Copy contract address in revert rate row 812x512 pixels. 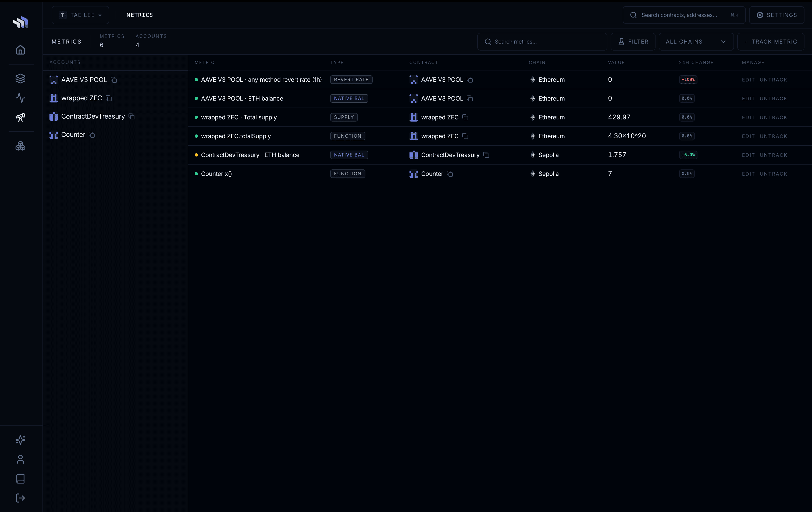(470, 80)
